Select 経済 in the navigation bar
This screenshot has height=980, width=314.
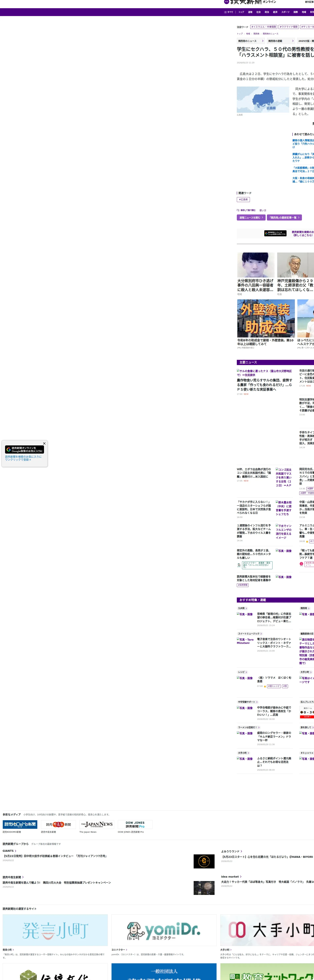275,12
